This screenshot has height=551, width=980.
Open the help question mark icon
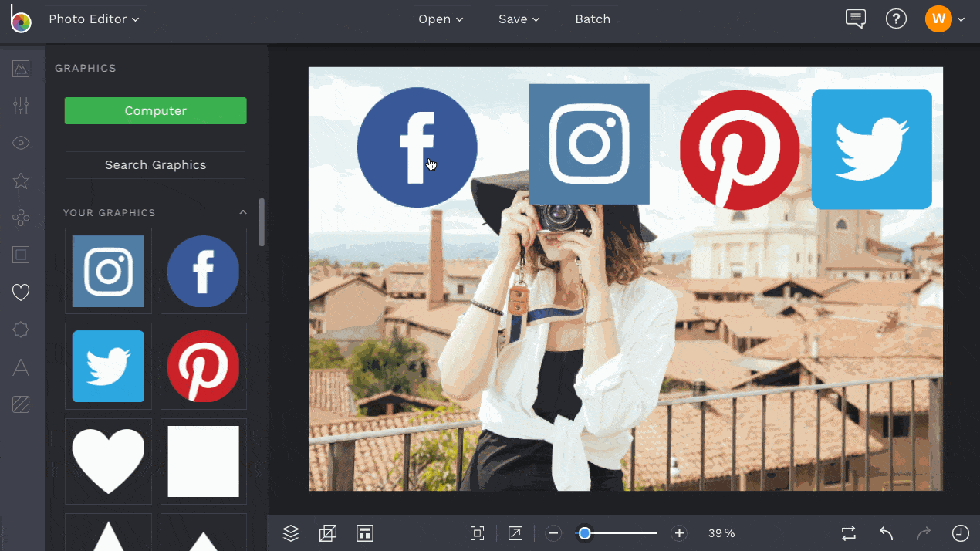896,19
